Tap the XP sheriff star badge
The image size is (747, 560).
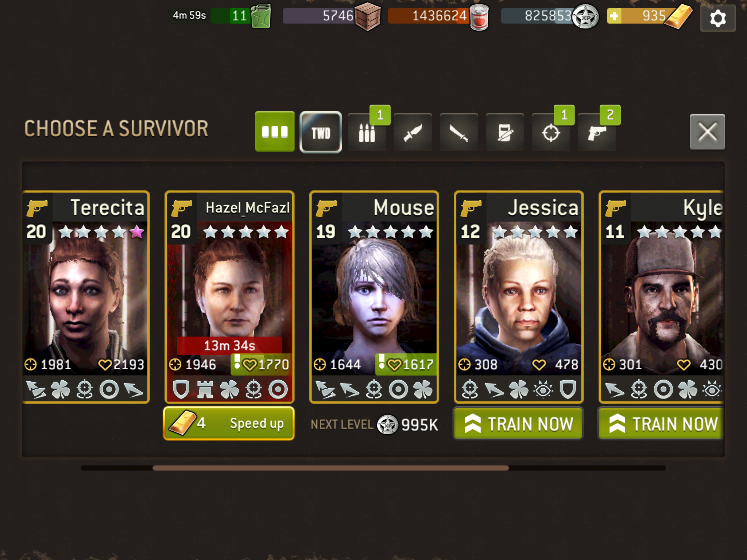pyautogui.click(x=585, y=17)
